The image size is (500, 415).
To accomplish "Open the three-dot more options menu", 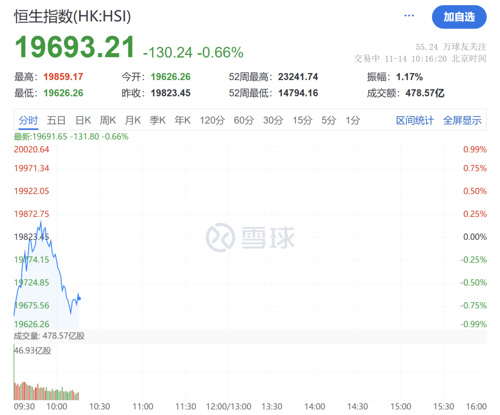I will pos(409,16).
